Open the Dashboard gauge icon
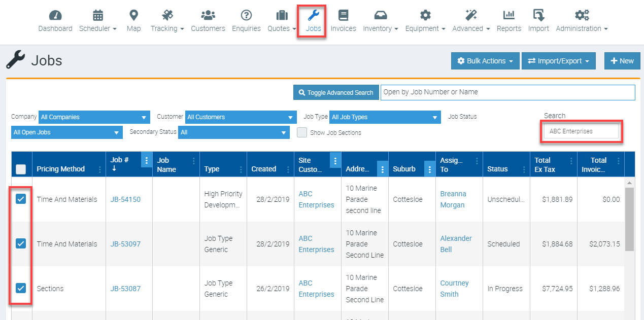644x320 pixels. (x=55, y=15)
